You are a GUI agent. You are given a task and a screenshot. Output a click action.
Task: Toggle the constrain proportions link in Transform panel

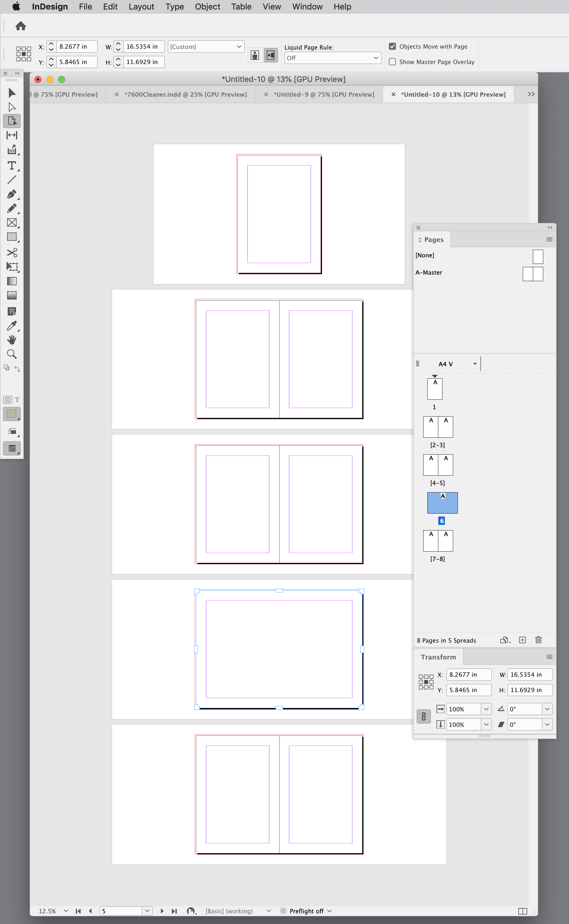[424, 716]
